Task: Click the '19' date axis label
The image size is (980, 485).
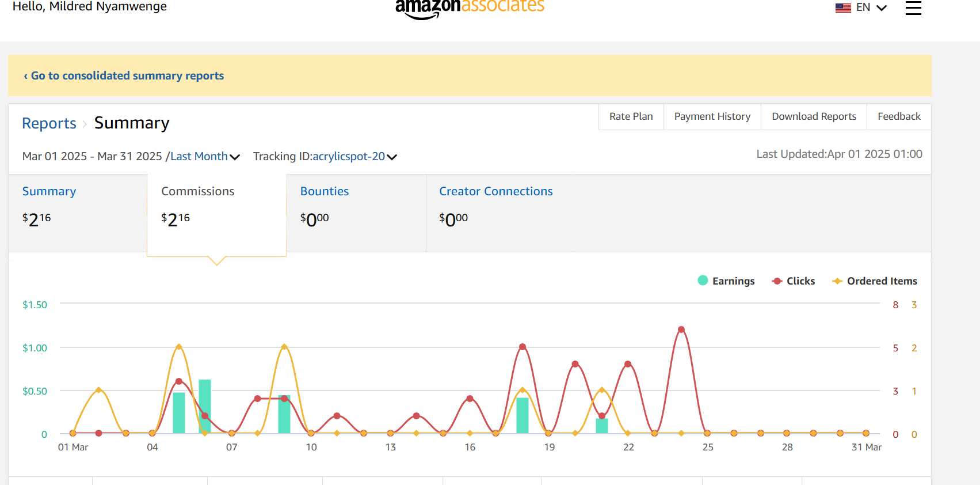Action: [550, 447]
